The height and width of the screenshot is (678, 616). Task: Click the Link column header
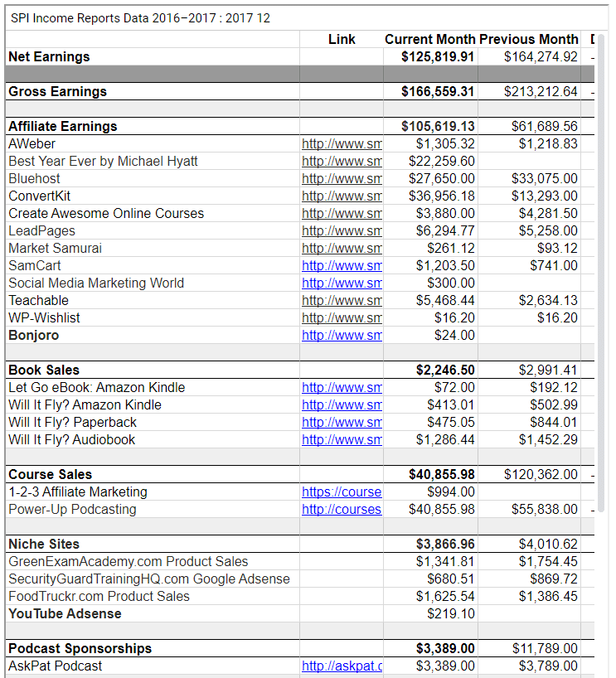click(x=342, y=39)
